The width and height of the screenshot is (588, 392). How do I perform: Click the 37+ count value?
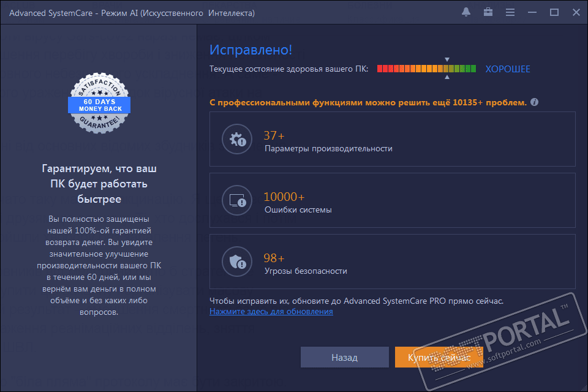pyautogui.click(x=274, y=135)
